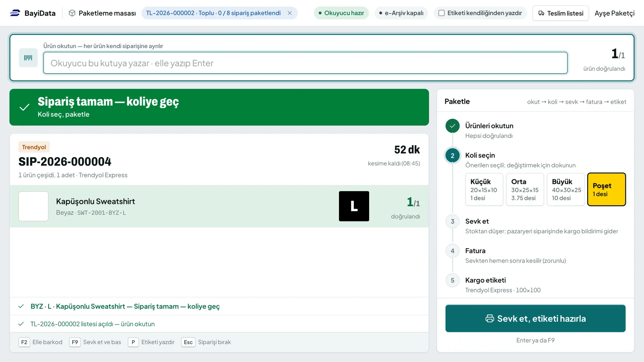Click the Kapüşonlu Sweatshirt product name
Screen dimensions: 644x362
[x=95, y=202]
